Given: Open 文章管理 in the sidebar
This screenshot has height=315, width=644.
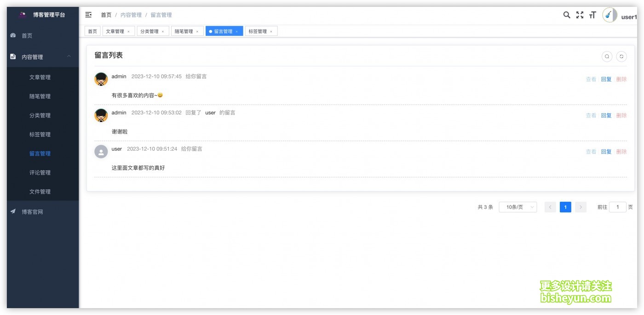Looking at the screenshot, I should click(x=43, y=77).
